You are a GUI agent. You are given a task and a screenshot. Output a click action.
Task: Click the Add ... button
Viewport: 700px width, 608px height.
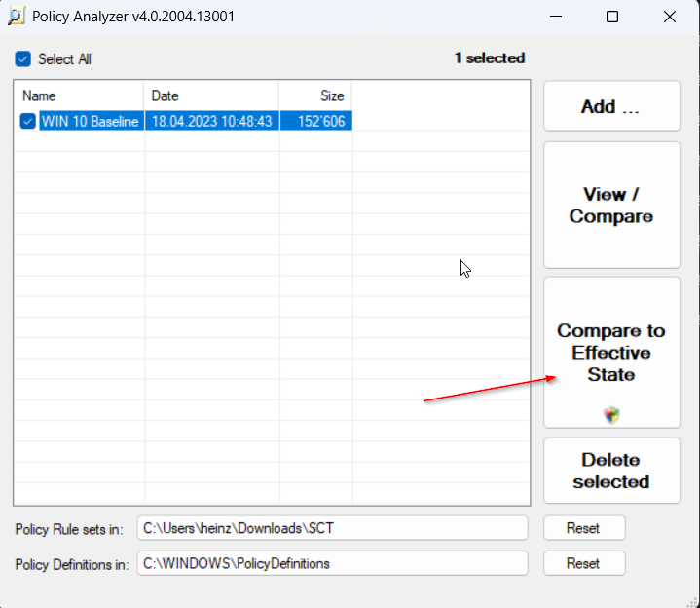click(611, 106)
